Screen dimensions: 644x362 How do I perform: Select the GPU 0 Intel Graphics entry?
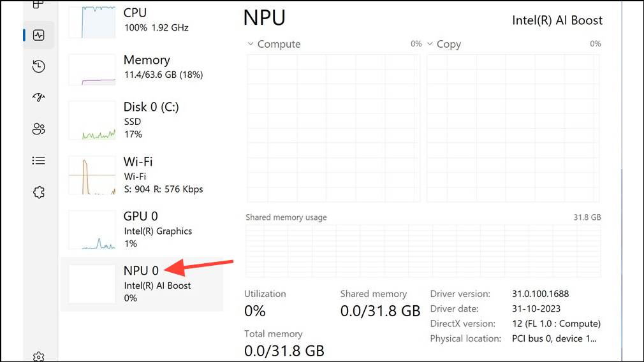point(142,230)
